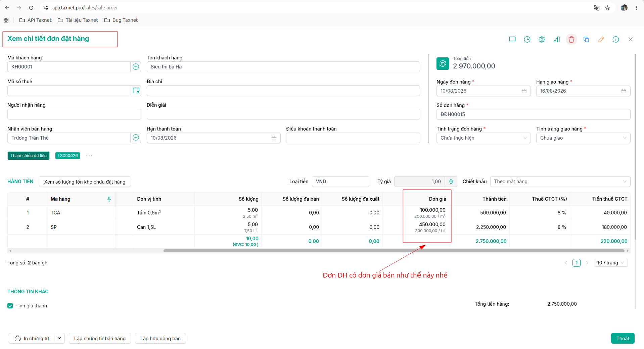Expand the Tình trạng đơn hàng dropdown
The width and height of the screenshot is (644, 349).
tap(483, 138)
